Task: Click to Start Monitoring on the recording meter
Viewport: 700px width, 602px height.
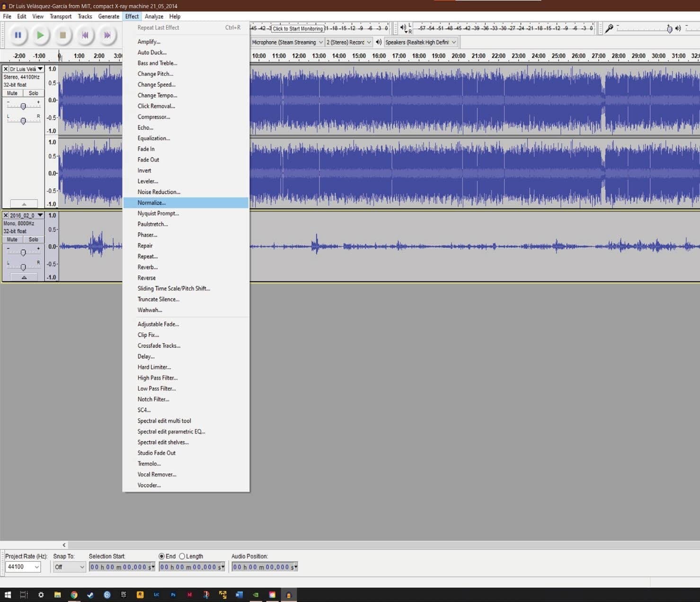Action: click(x=298, y=28)
